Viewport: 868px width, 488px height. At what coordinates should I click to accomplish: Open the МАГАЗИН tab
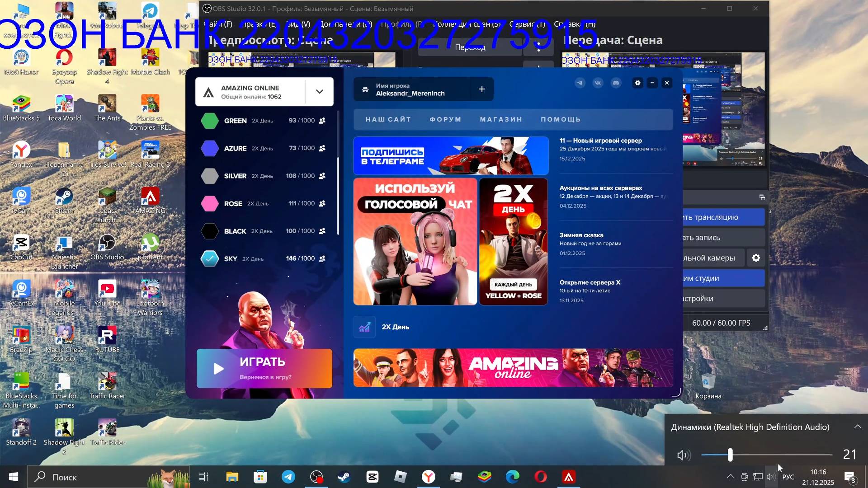click(x=501, y=120)
